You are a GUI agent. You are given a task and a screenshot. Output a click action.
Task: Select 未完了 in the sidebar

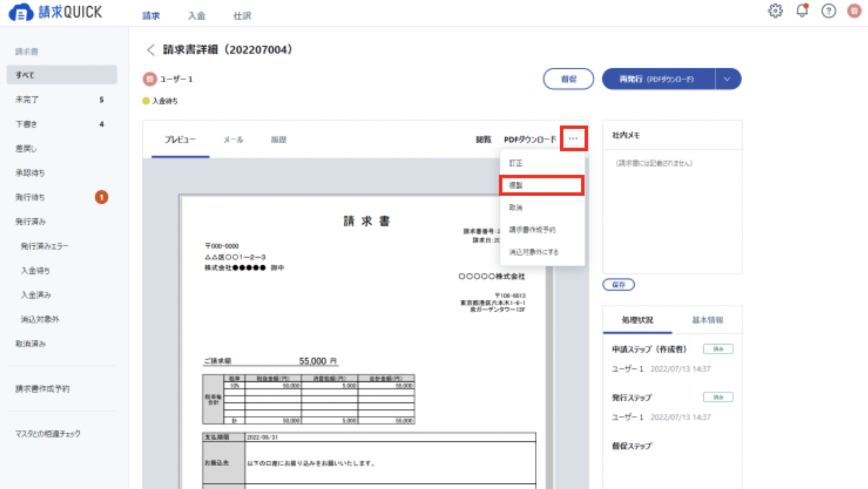62,100
